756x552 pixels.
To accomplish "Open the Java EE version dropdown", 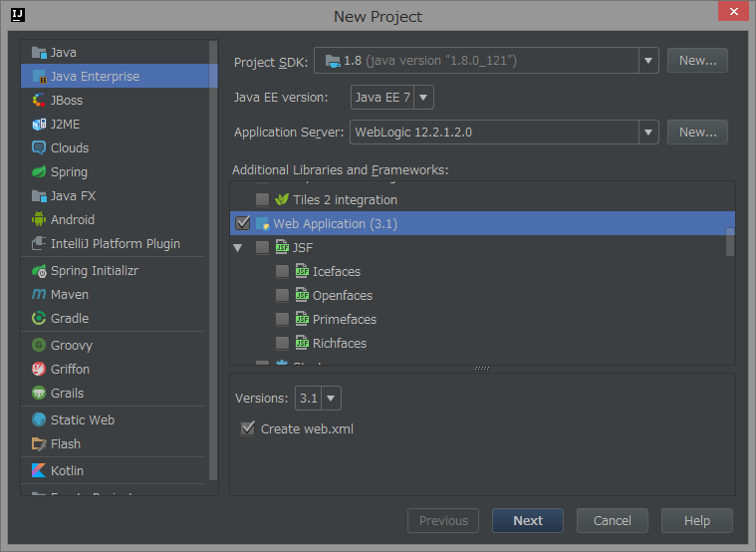I will point(423,97).
